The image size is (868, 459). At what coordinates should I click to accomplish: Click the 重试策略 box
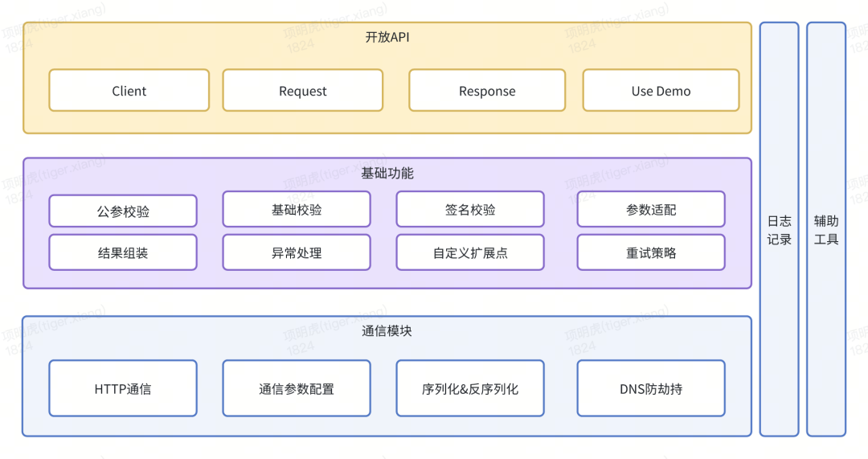[651, 252]
